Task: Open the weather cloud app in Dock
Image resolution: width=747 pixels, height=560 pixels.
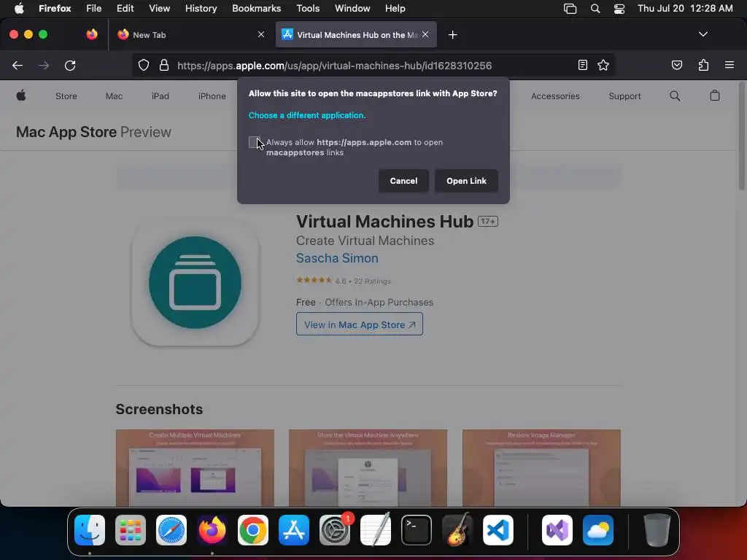Action: point(598,530)
